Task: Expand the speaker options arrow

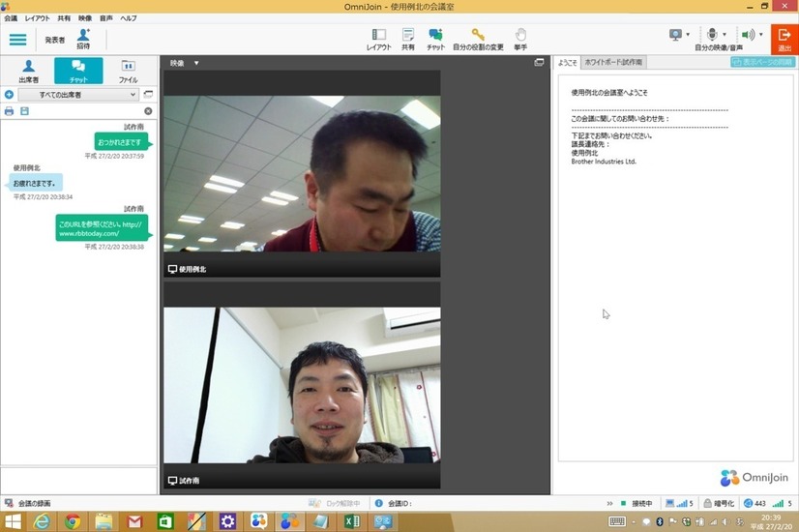Action: (x=760, y=35)
